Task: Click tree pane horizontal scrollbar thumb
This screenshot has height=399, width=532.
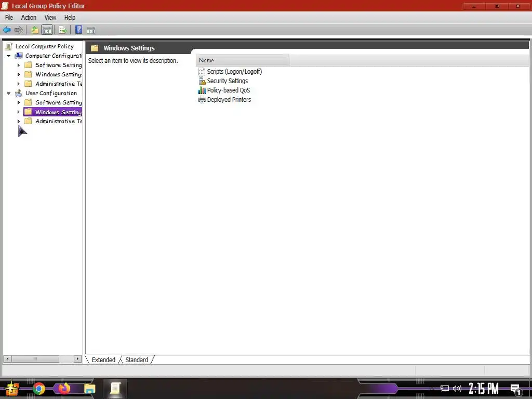Action: click(x=35, y=358)
